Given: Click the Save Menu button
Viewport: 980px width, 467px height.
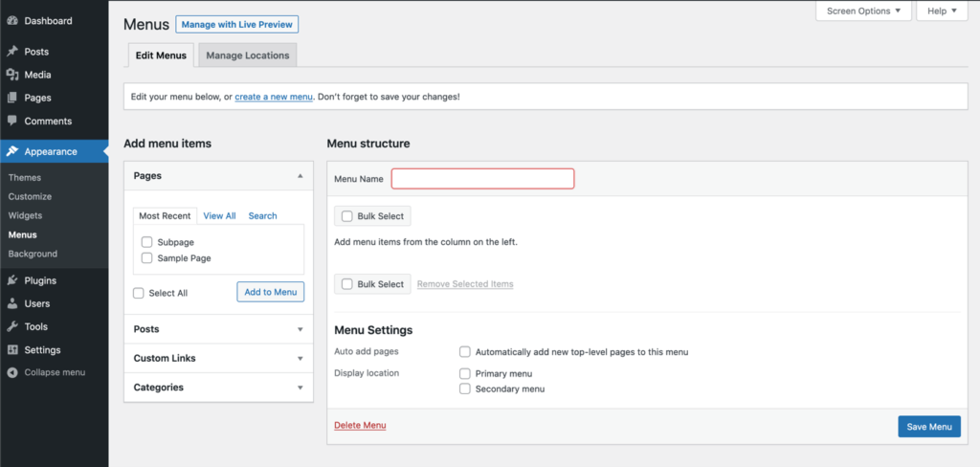Looking at the screenshot, I should (x=928, y=427).
